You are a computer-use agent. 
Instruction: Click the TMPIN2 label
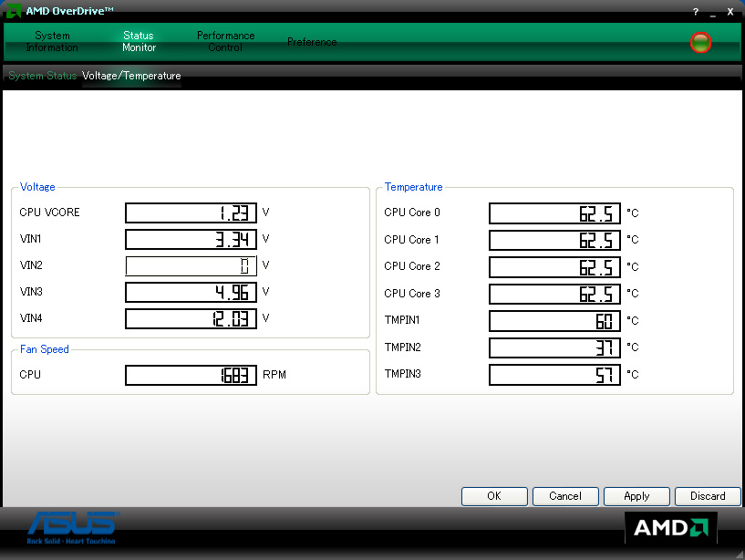pyautogui.click(x=402, y=347)
